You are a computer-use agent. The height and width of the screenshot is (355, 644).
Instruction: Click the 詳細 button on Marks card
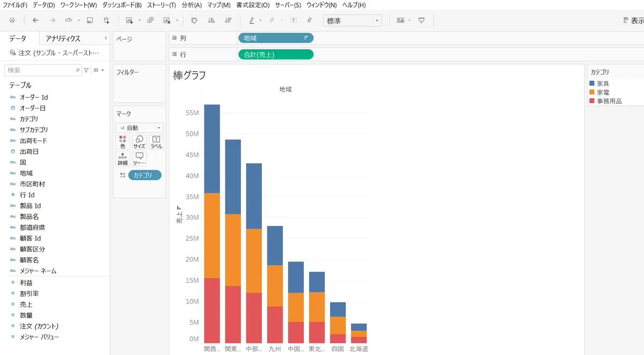[122, 159]
